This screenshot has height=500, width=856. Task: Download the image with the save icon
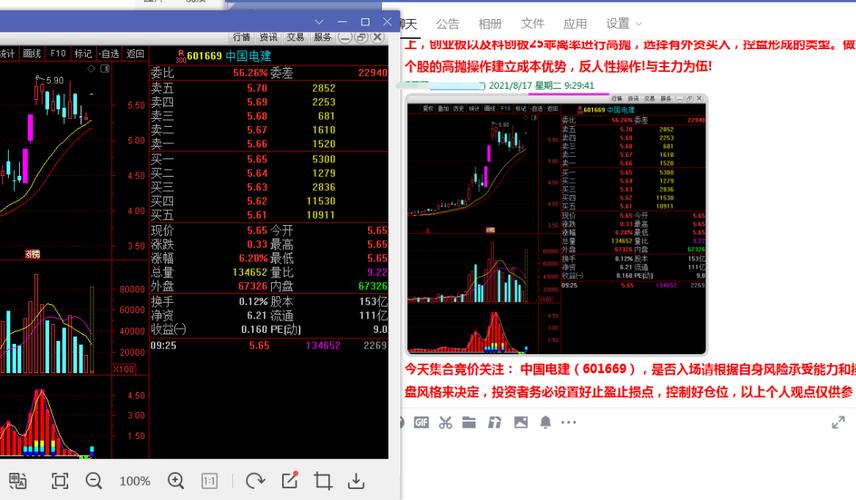[x=356, y=481]
